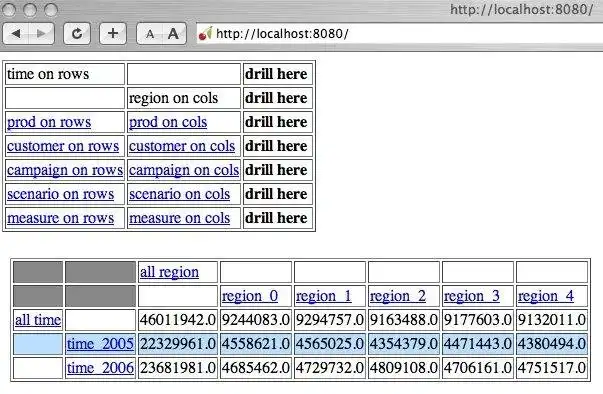
Task: Decrease text size with the small A button
Action: (x=150, y=34)
